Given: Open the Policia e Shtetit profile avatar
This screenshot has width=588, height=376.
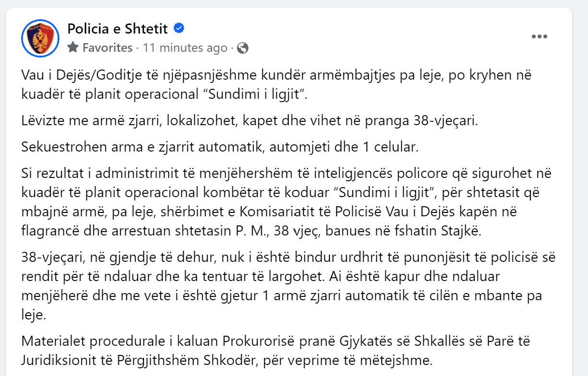Looking at the screenshot, I should [x=40, y=38].
